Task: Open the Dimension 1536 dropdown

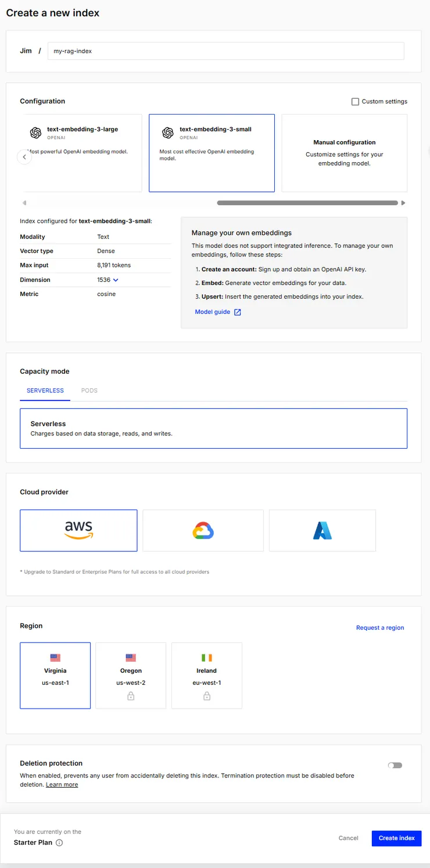Action: coord(108,280)
